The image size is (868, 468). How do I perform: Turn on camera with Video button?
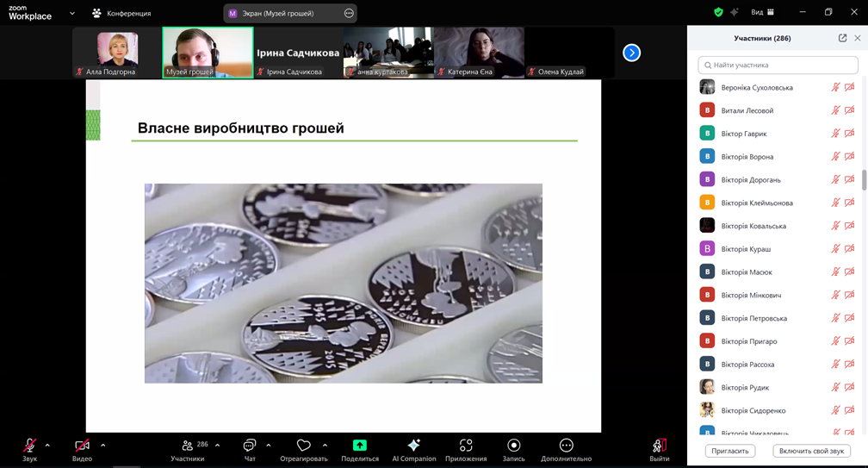pos(82,446)
